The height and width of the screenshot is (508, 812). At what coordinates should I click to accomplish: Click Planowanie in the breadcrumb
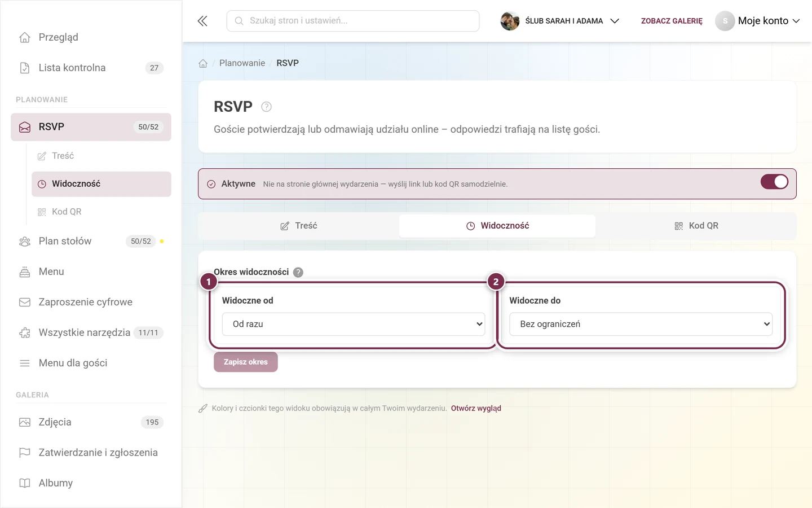click(242, 63)
